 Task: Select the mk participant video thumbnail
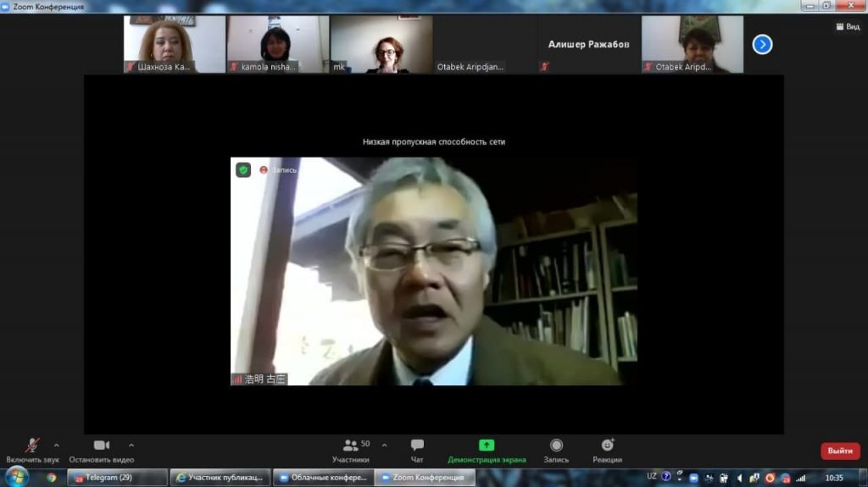pyautogui.click(x=381, y=44)
